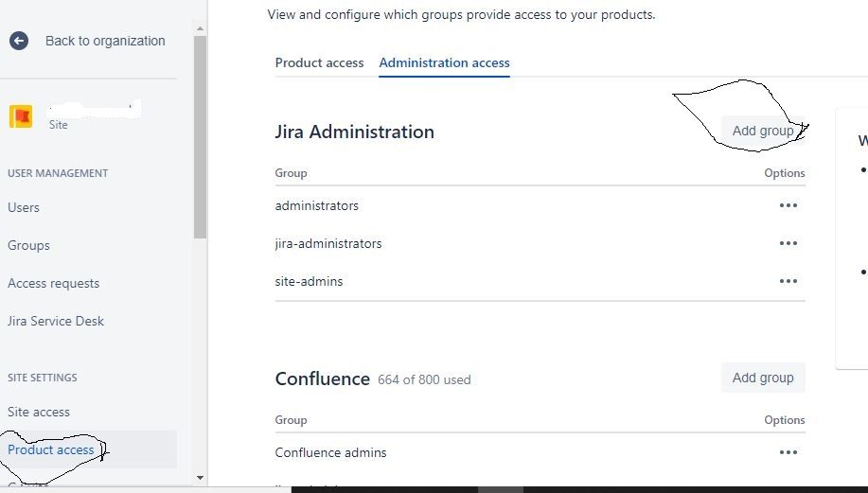Click the administrators group name
The height and width of the screenshot is (493, 868).
click(x=317, y=206)
